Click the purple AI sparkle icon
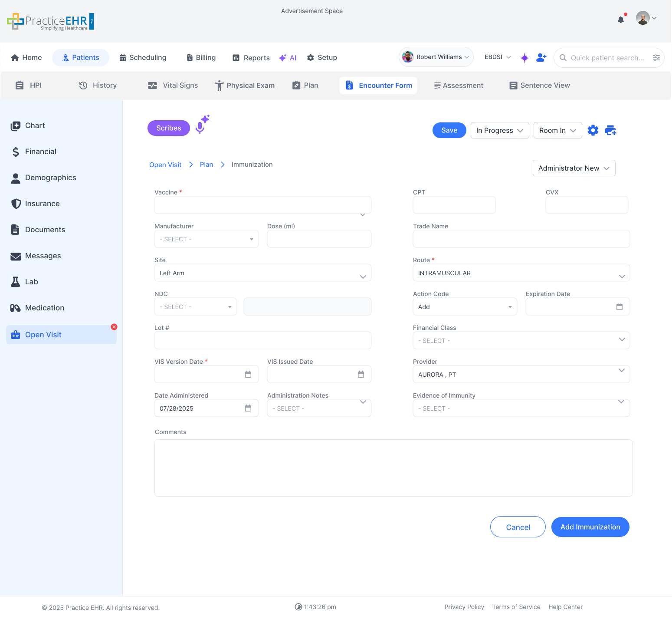This screenshot has width=672, height=619. pyautogui.click(x=524, y=58)
